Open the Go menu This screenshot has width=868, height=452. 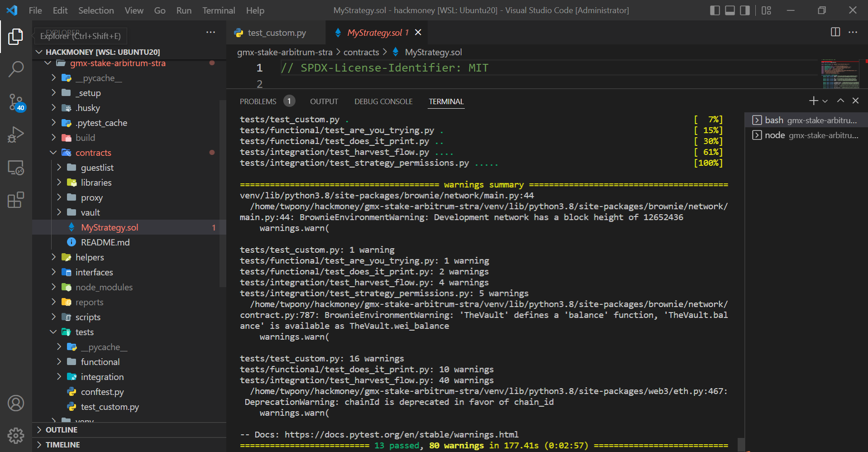tap(160, 10)
